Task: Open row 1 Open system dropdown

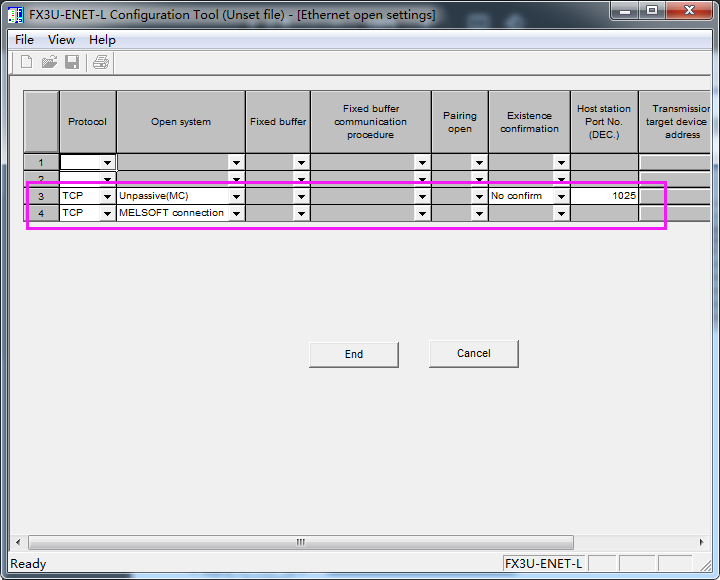Action: click(236, 163)
